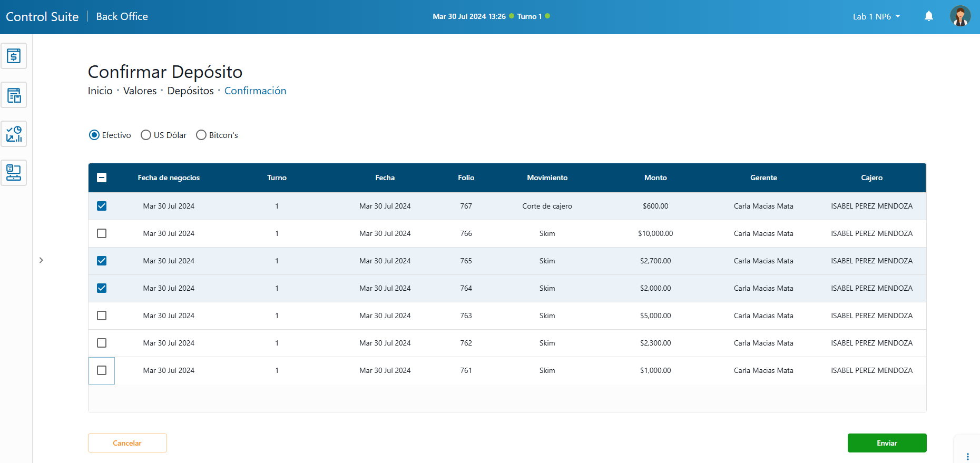Uncheck the folio 767 Corte de cajero row
The height and width of the screenshot is (463, 980).
coord(102,206)
